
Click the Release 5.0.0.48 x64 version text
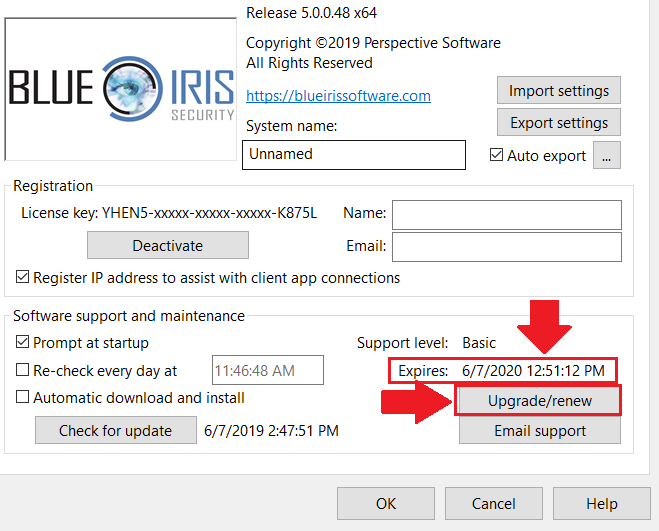[x=311, y=13]
